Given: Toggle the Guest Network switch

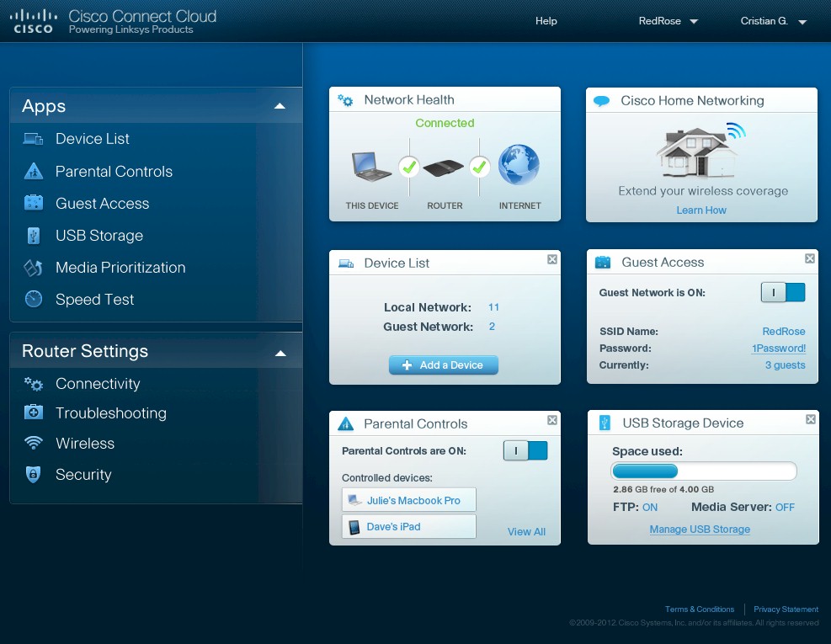Looking at the screenshot, I should point(783,292).
